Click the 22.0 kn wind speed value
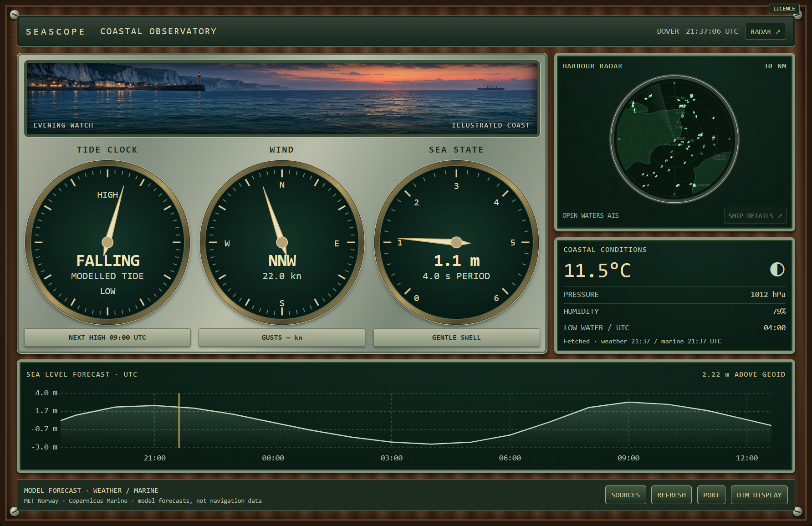The image size is (812, 526). (x=282, y=276)
